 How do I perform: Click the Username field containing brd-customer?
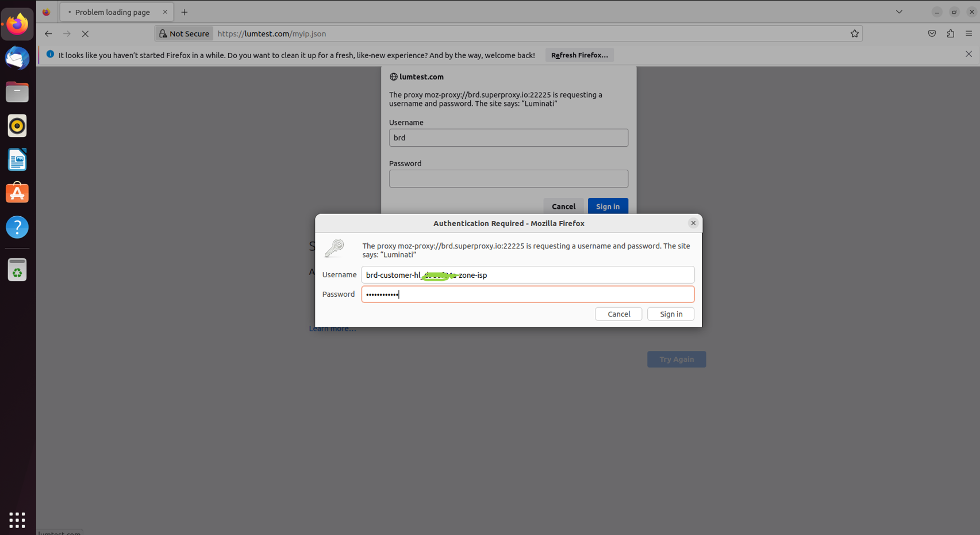click(527, 275)
